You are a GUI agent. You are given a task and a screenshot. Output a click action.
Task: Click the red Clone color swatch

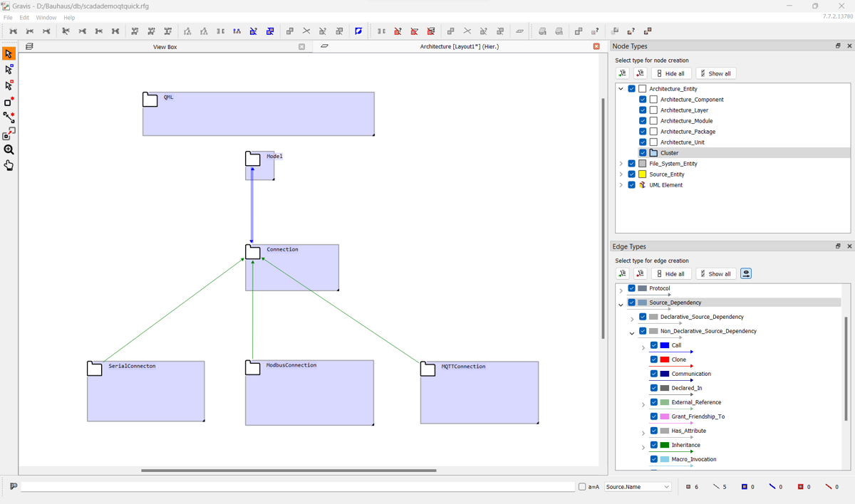(664, 359)
